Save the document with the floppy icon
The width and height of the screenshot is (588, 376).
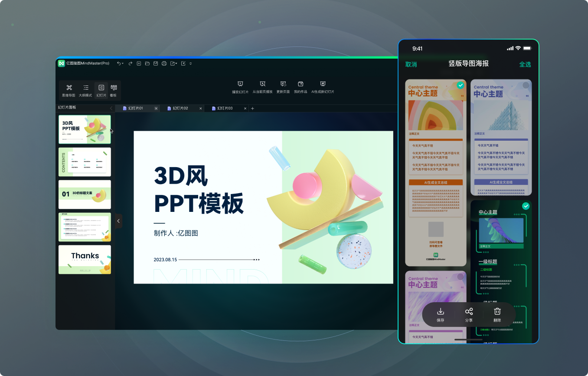point(156,63)
